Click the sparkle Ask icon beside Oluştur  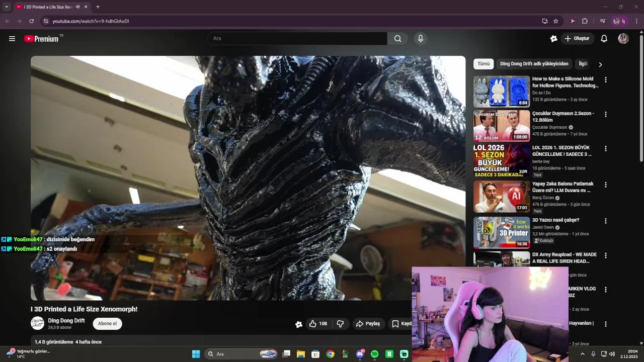pyautogui.click(x=553, y=39)
